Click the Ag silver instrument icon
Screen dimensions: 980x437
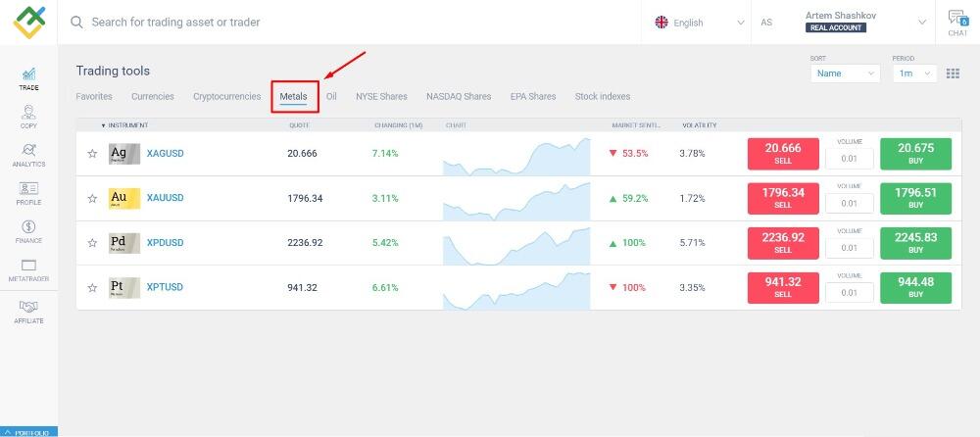124,154
